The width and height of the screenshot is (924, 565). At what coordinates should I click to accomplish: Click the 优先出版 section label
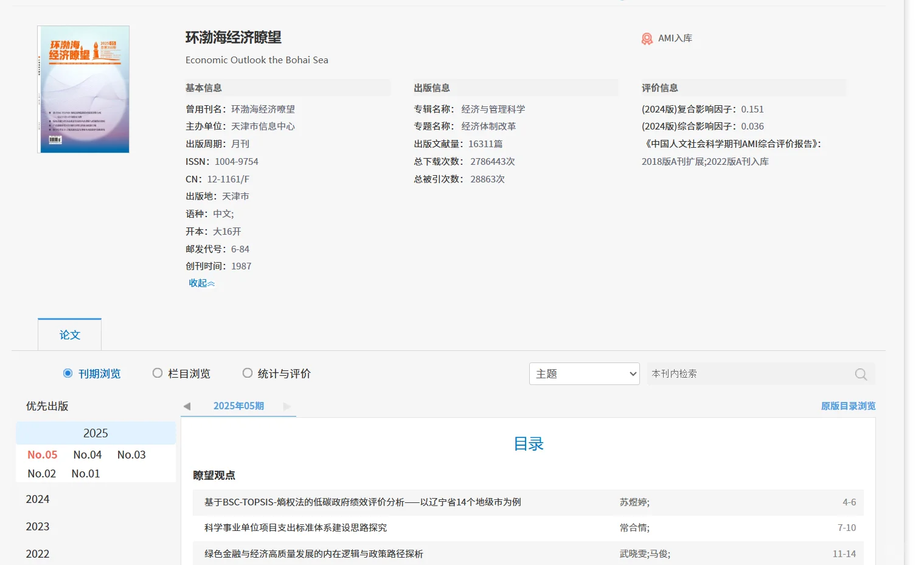click(x=47, y=406)
